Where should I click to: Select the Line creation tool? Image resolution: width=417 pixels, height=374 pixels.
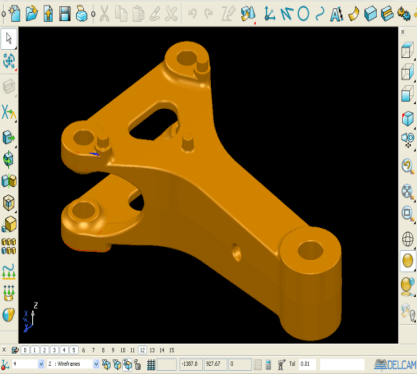(x=286, y=14)
